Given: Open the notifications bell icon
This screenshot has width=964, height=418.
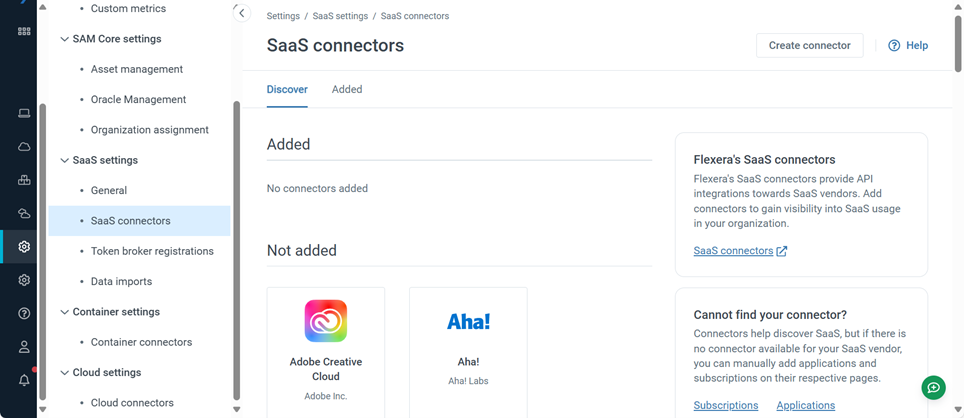Looking at the screenshot, I should point(24,380).
